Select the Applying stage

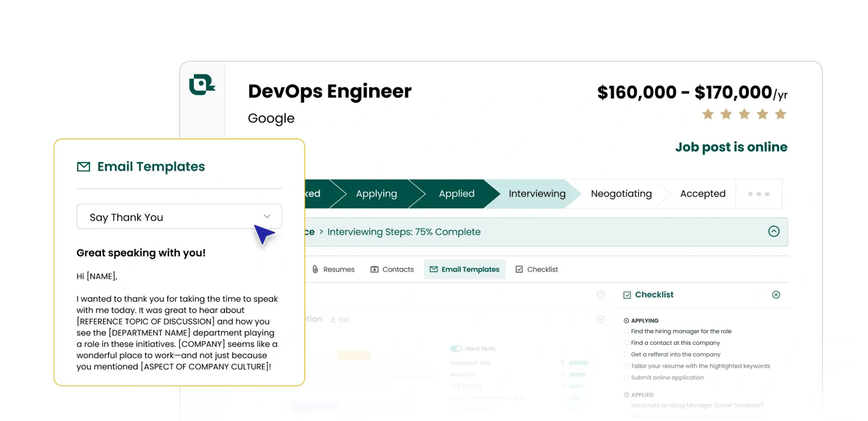[376, 194]
